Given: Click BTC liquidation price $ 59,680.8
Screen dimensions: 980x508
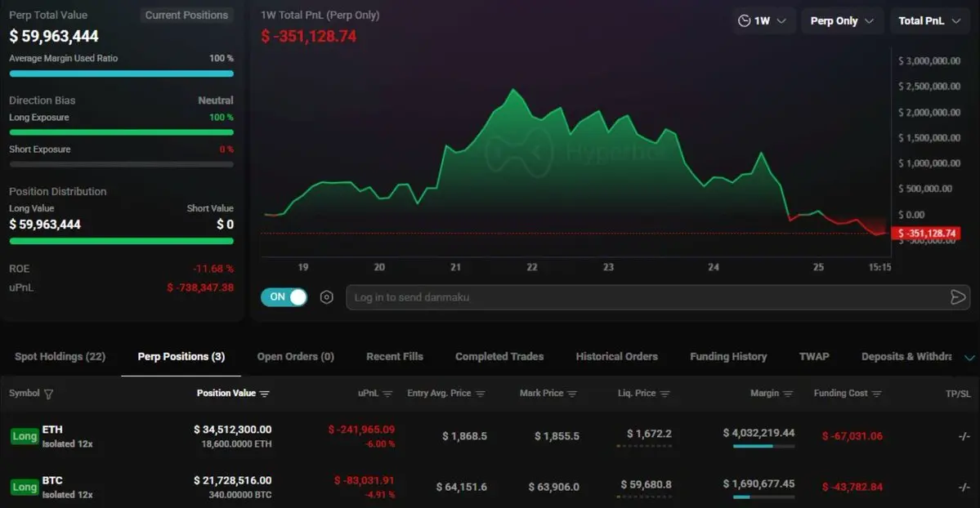Looking at the screenshot, I should [x=646, y=484].
